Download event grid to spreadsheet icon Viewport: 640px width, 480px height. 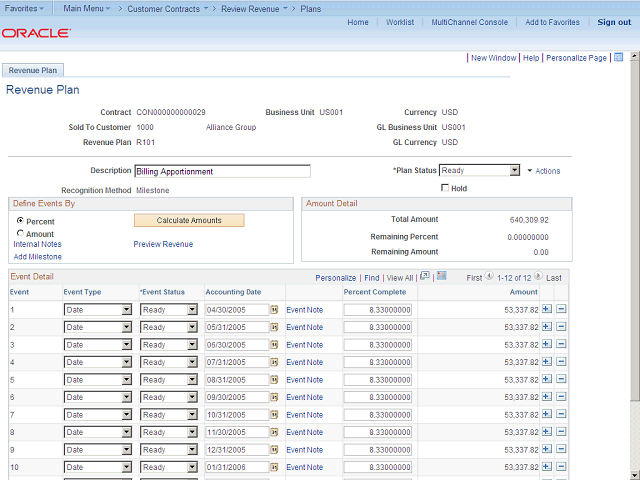tap(443, 277)
